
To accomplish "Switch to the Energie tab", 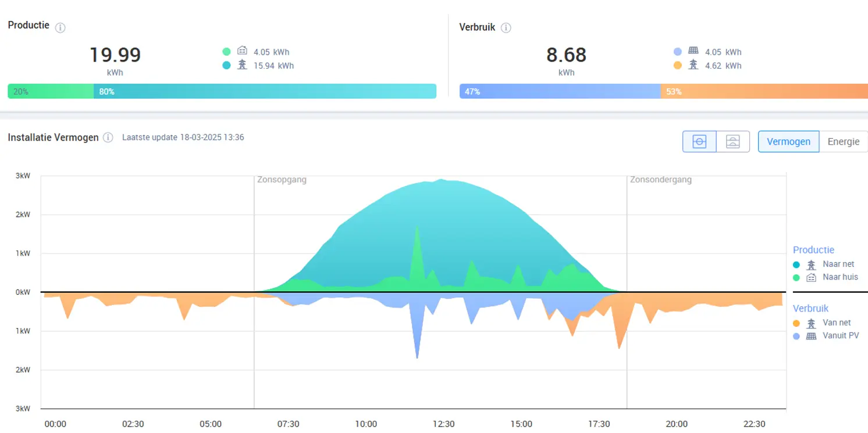I will pyautogui.click(x=843, y=142).
